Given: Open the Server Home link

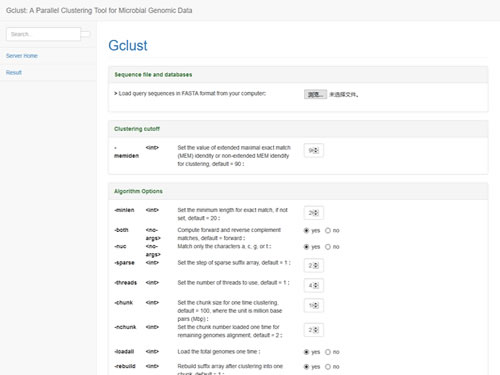Looking at the screenshot, I should tap(22, 56).
